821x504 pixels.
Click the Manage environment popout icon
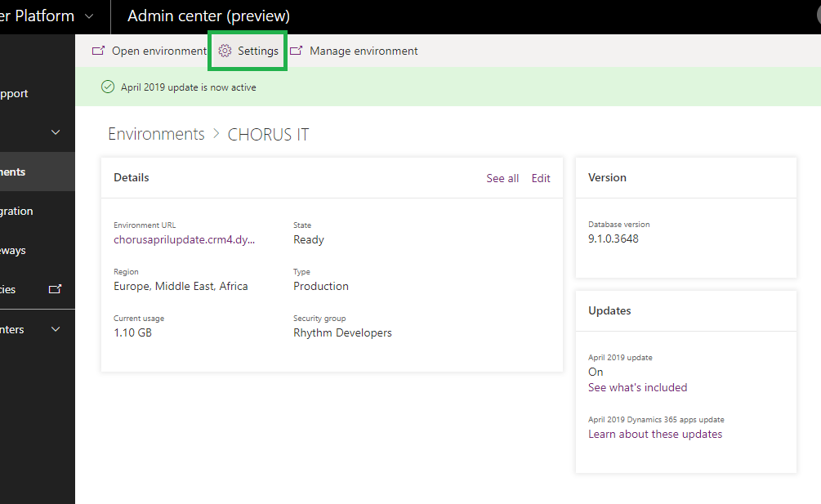297,51
